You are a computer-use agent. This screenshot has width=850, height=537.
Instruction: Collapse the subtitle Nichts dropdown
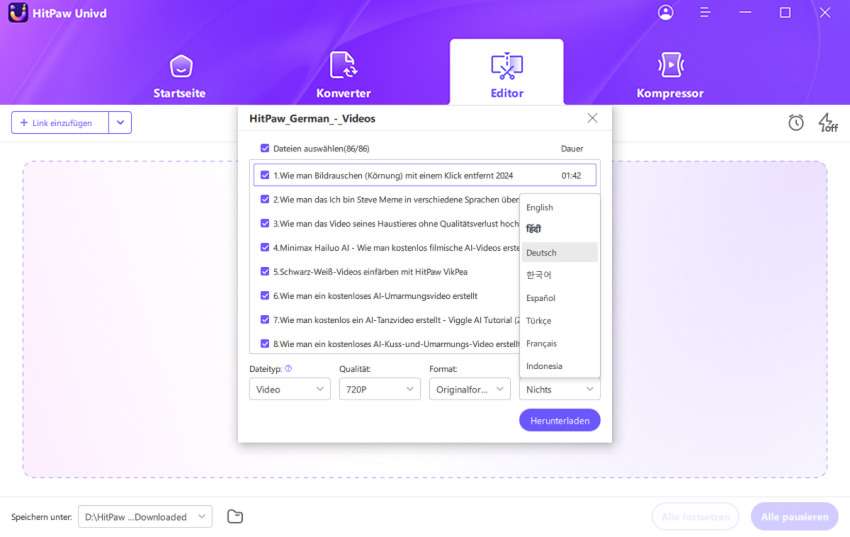559,389
